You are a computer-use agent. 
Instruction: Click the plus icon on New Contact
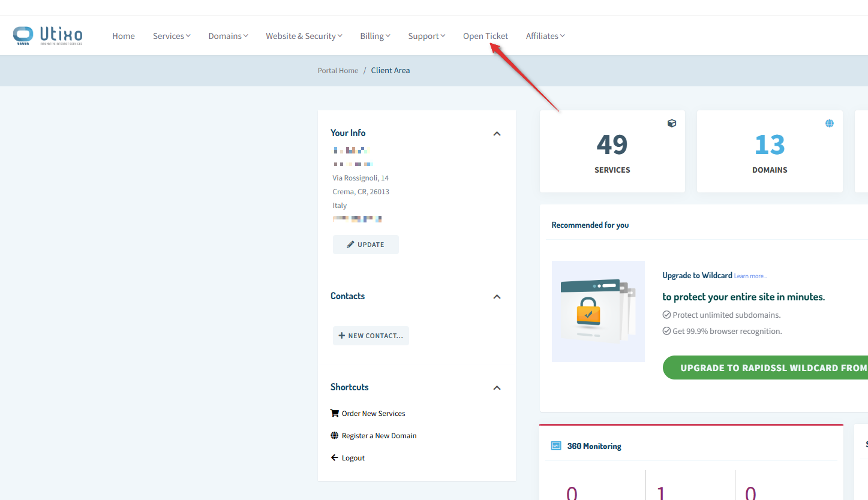[x=342, y=336]
